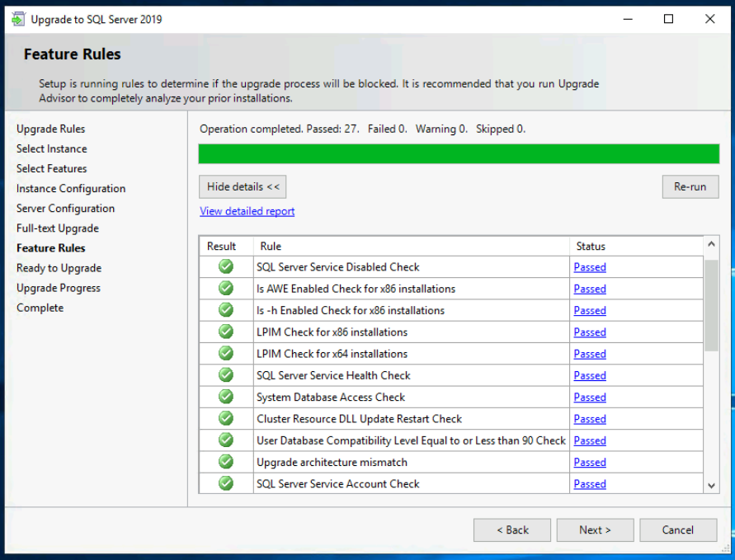Click green check icon for System Database Access Check
This screenshot has height=560, width=735.
click(226, 397)
